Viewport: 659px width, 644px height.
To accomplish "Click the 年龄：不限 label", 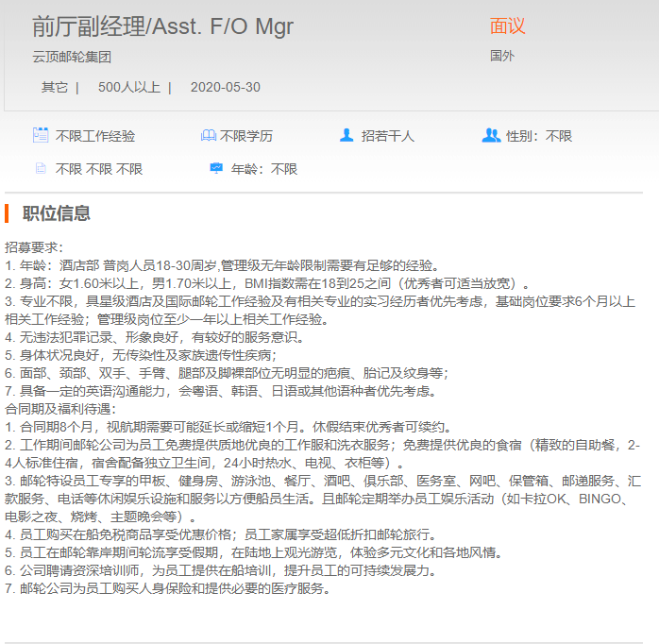I will 264,169.
